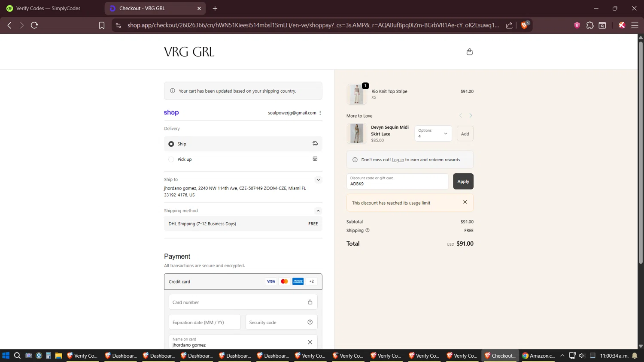Show hidden system tray icons

coord(562,356)
